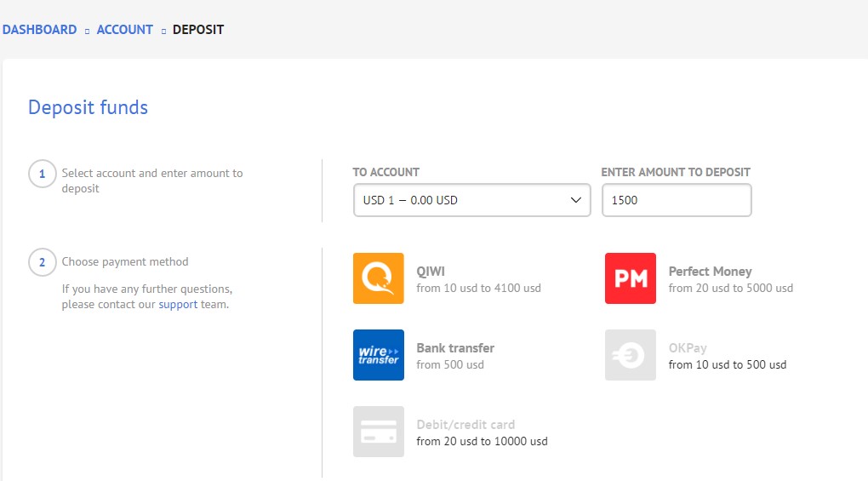Click 'from 20 usd to 10000 usd'

(482, 441)
